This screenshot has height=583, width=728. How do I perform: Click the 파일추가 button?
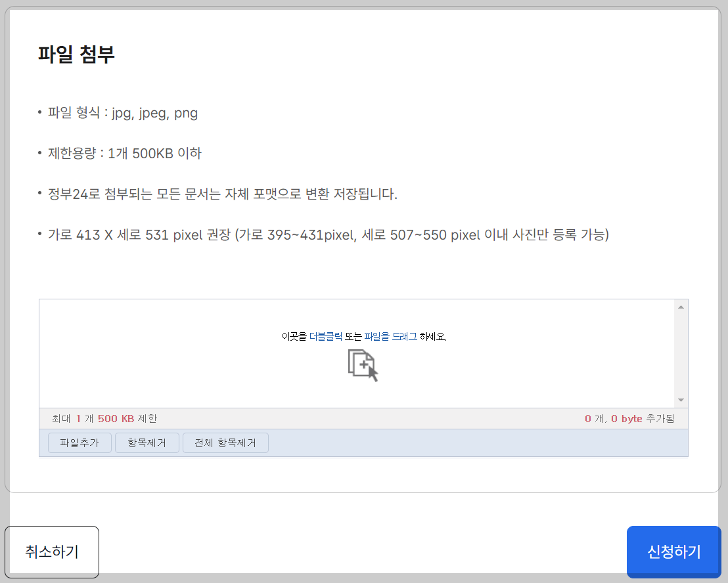click(80, 443)
